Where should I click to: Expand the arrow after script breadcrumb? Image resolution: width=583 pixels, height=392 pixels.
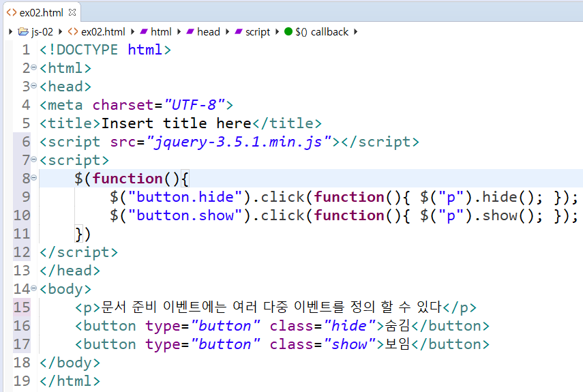click(277, 32)
